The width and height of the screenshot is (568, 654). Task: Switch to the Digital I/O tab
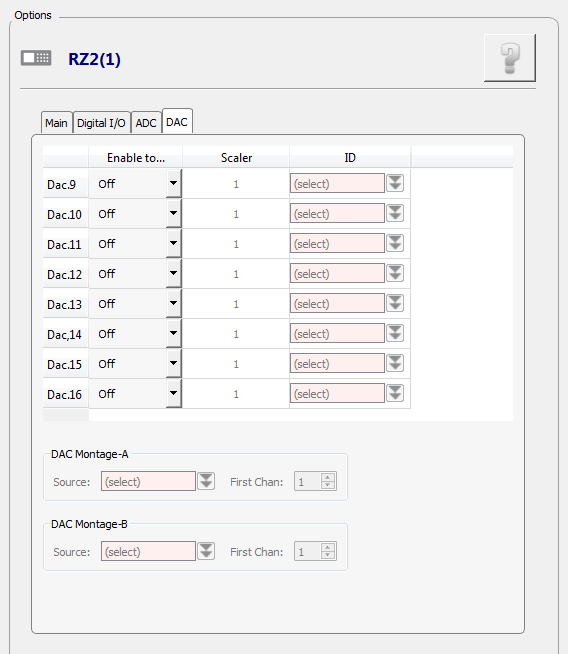coord(101,123)
